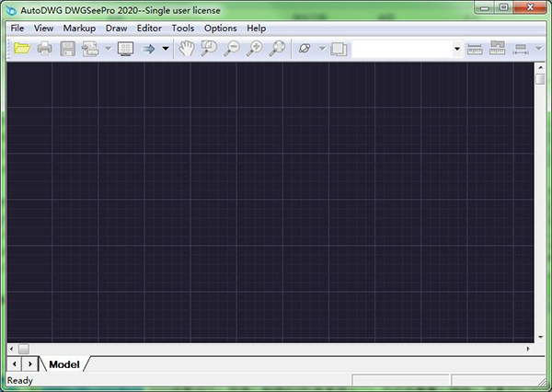Click the horizontal scrollbar thumb
The width and height of the screenshot is (552, 392).
click(24, 349)
